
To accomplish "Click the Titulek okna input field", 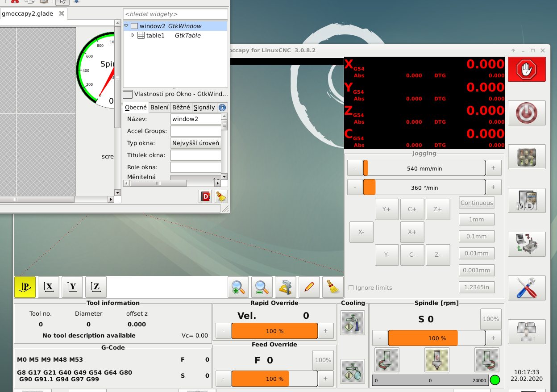I will click(195, 155).
